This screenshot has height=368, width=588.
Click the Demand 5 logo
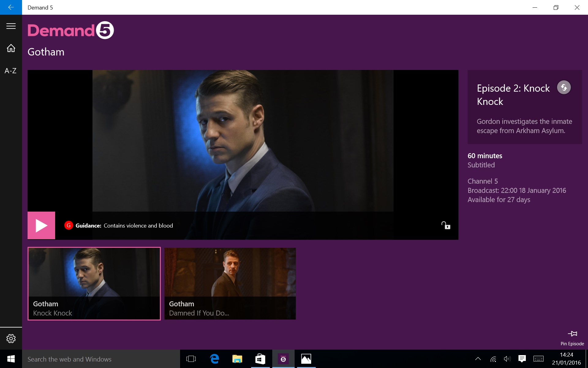(x=71, y=30)
